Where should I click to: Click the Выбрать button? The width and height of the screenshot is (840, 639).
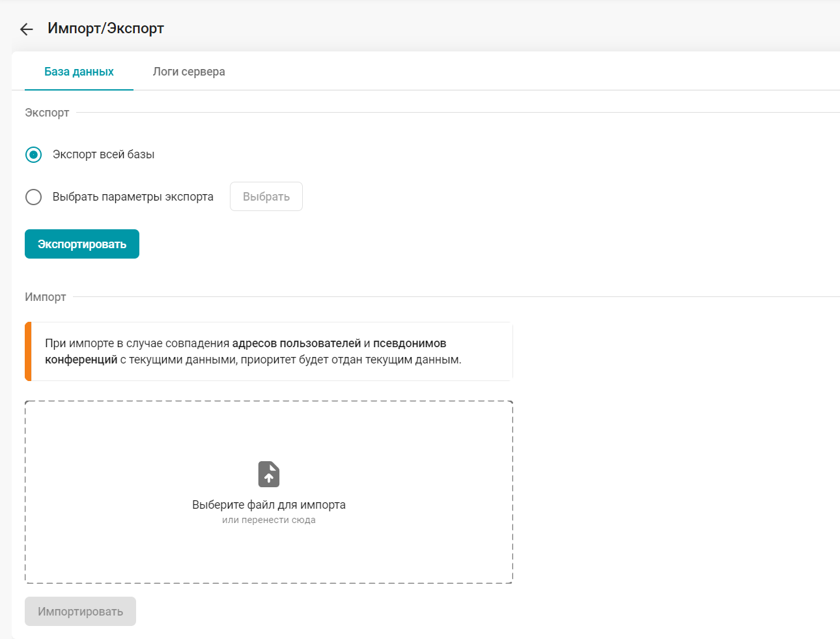pos(266,197)
